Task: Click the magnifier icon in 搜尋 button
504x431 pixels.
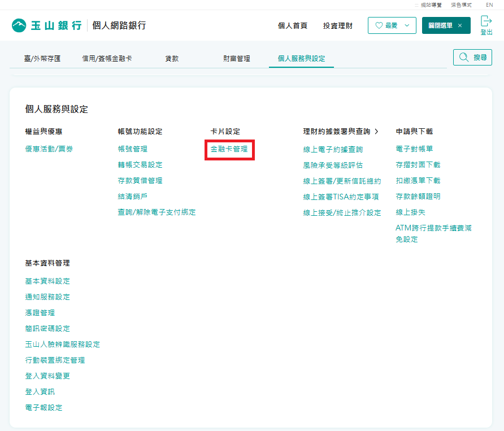Action: (x=464, y=57)
